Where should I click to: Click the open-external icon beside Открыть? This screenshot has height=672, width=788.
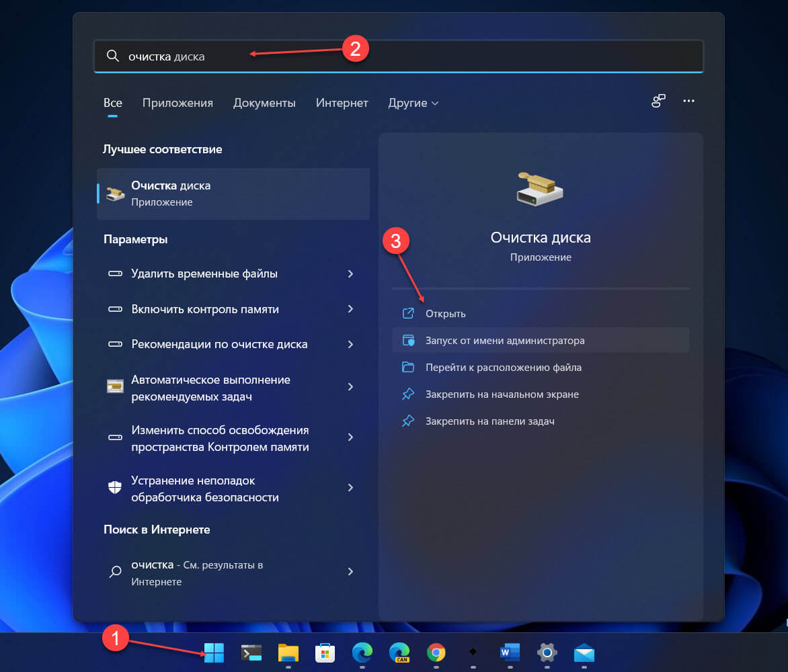coord(408,313)
